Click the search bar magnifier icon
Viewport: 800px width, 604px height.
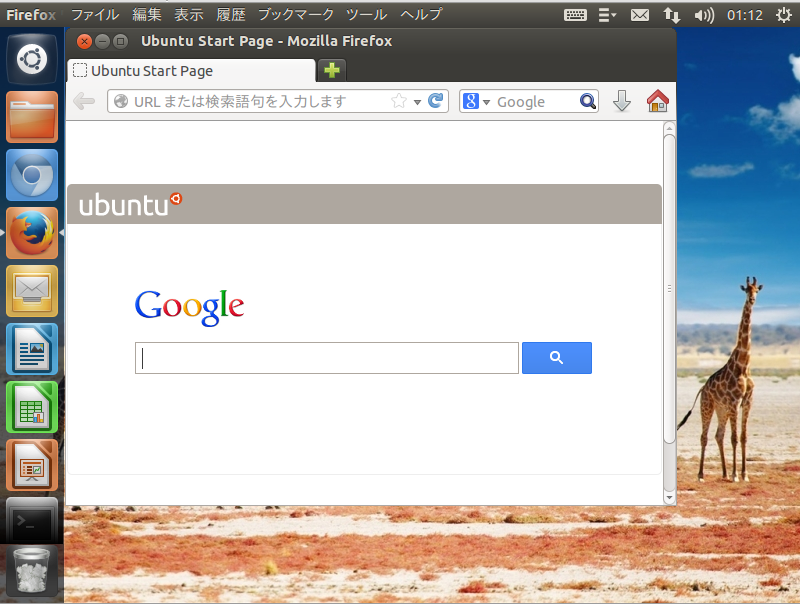(x=588, y=101)
